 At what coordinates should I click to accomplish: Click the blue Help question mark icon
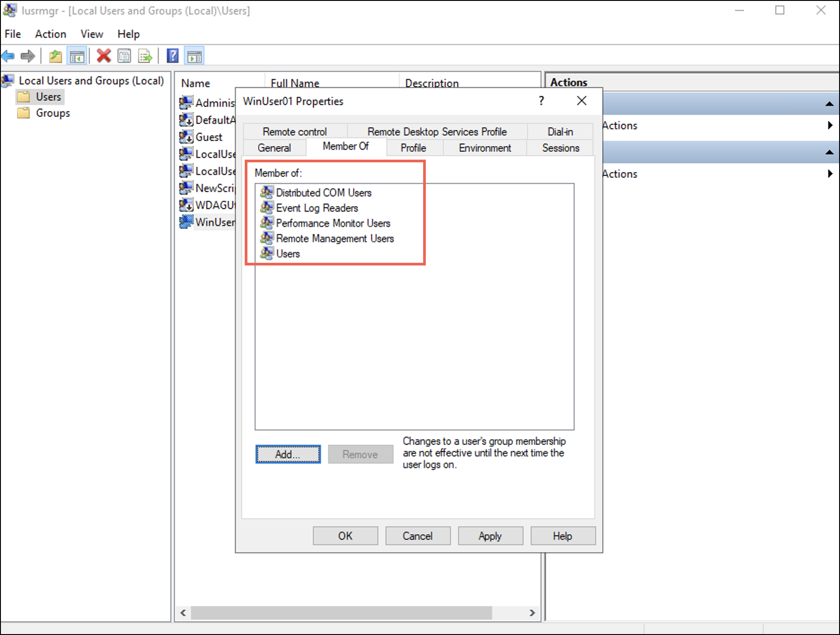point(173,56)
